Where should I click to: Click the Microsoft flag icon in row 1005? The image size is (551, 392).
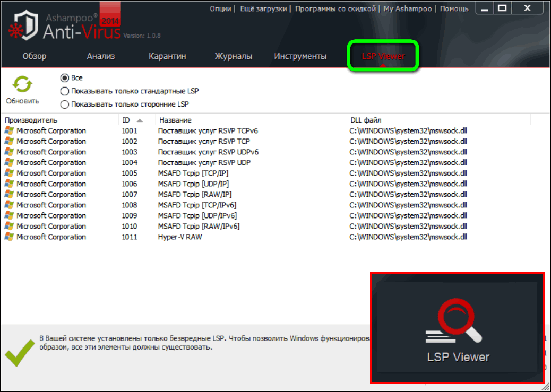[x=9, y=173]
